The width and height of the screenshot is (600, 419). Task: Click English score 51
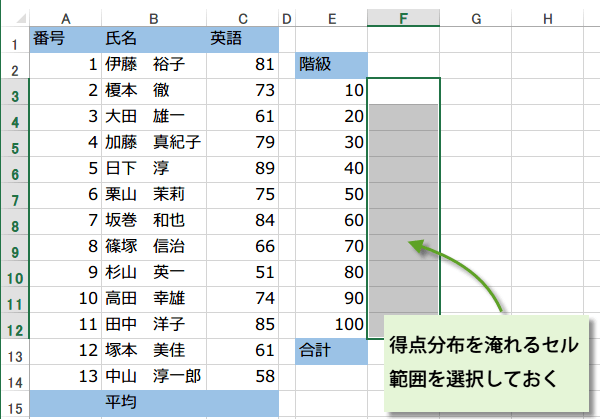pyautogui.click(x=243, y=274)
